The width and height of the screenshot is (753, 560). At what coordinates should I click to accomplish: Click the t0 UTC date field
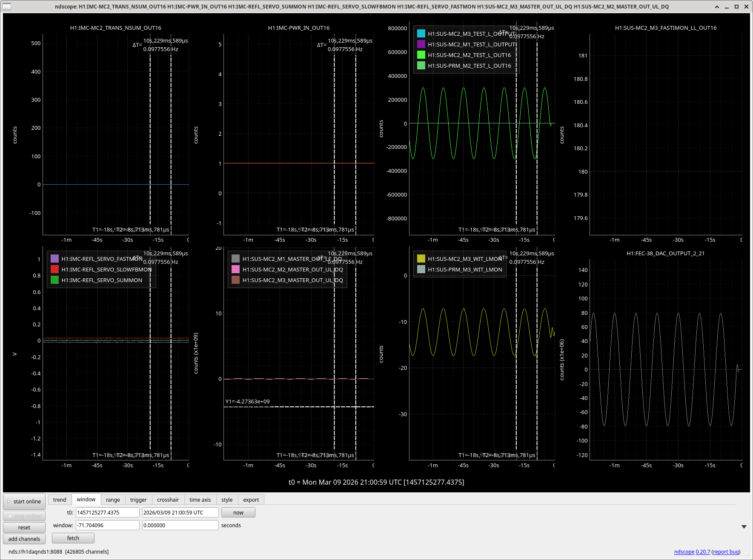pos(180,512)
